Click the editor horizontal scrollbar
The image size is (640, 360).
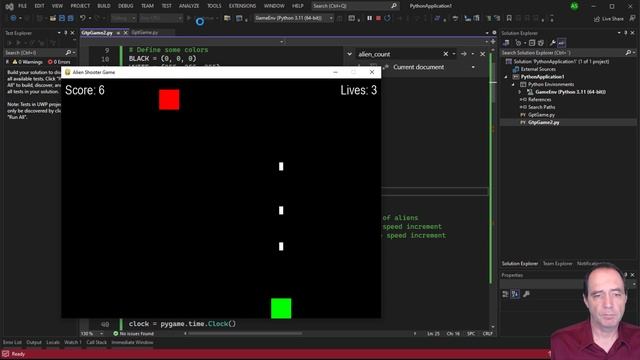(x=245, y=333)
